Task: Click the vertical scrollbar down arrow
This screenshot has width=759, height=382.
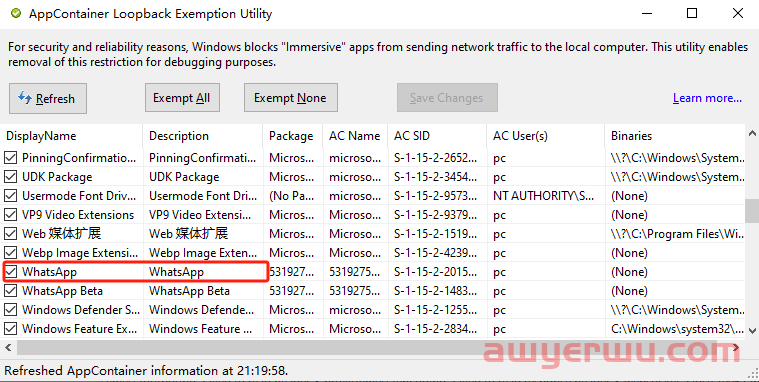Action: click(752, 331)
